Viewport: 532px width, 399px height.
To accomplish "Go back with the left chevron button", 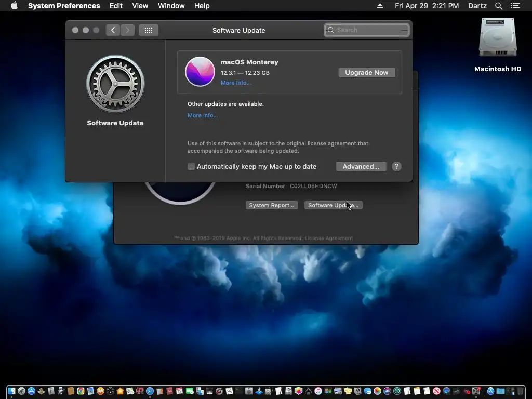I will click(113, 30).
